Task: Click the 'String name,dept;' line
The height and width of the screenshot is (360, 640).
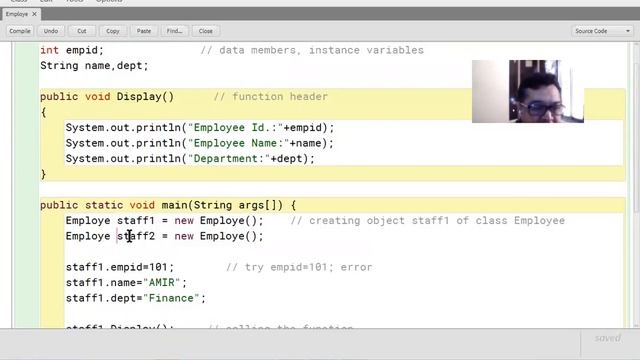Action: pos(94,66)
